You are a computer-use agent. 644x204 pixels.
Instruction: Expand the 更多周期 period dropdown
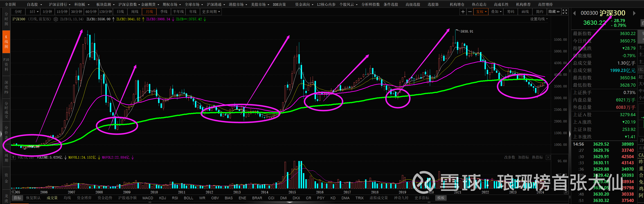211,12
